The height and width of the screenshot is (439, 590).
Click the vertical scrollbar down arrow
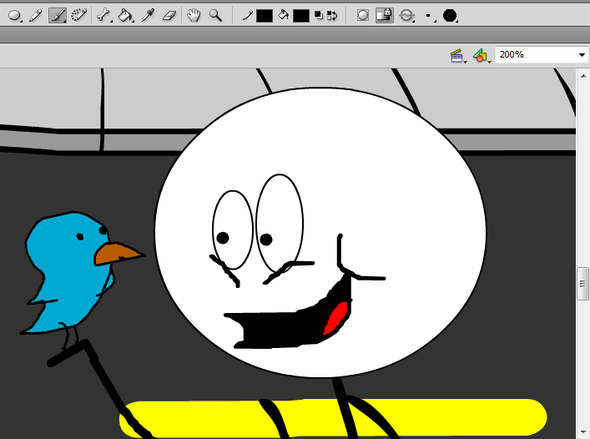pyautogui.click(x=583, y=432)
